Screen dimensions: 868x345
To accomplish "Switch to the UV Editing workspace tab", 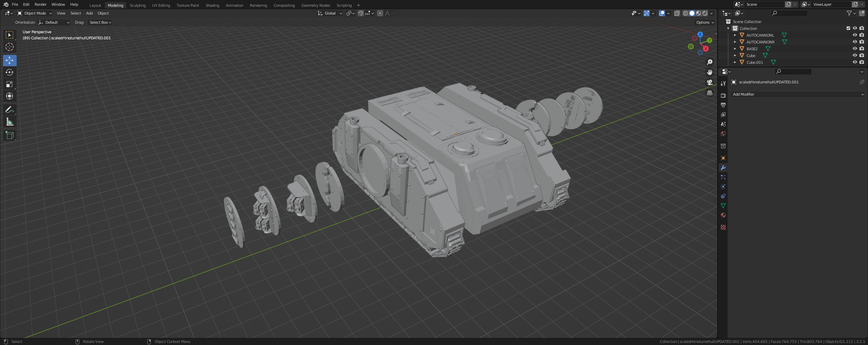I will pyautogui.click(x=161, y=5).
